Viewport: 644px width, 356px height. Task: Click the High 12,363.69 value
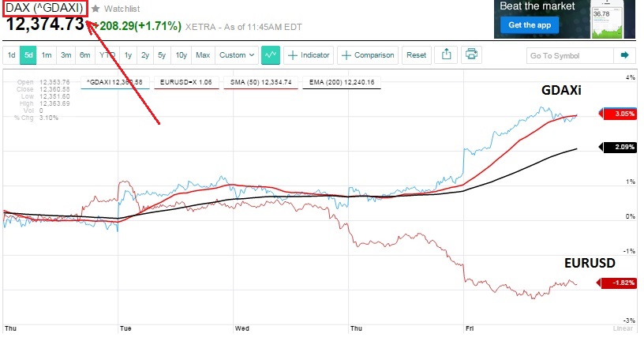pyautogui.click(x=54, y=103)
